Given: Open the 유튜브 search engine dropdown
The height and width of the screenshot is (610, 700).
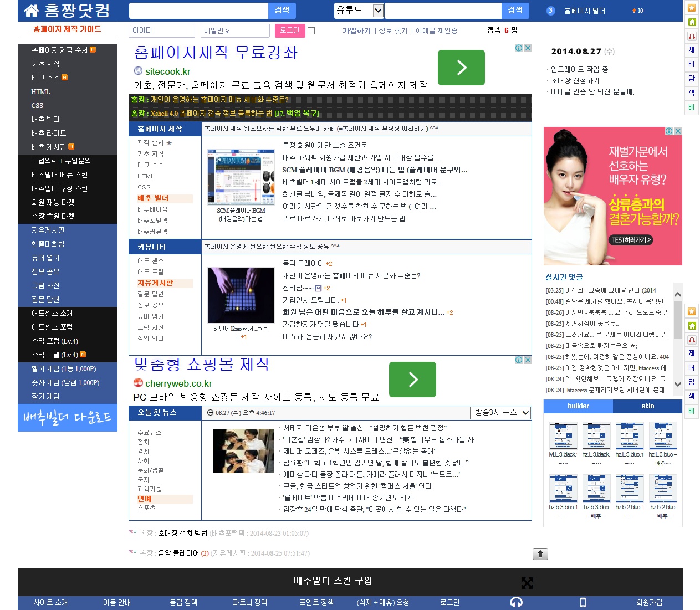Looking at the screenshot, I should click(378, 11).
